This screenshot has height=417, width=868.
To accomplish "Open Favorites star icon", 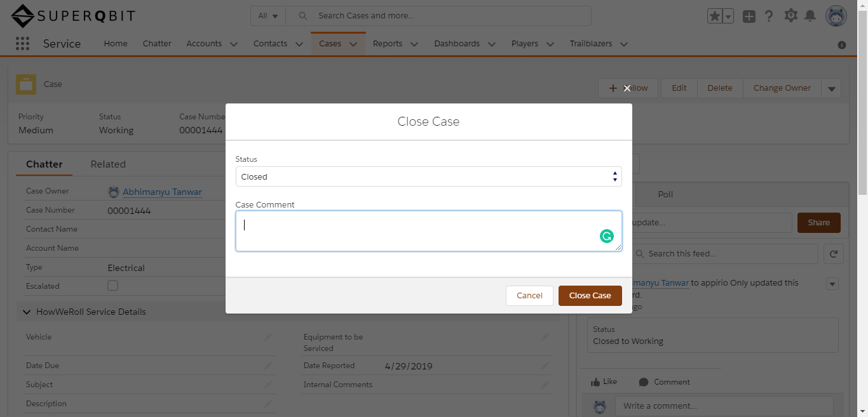I will [715, 17].
